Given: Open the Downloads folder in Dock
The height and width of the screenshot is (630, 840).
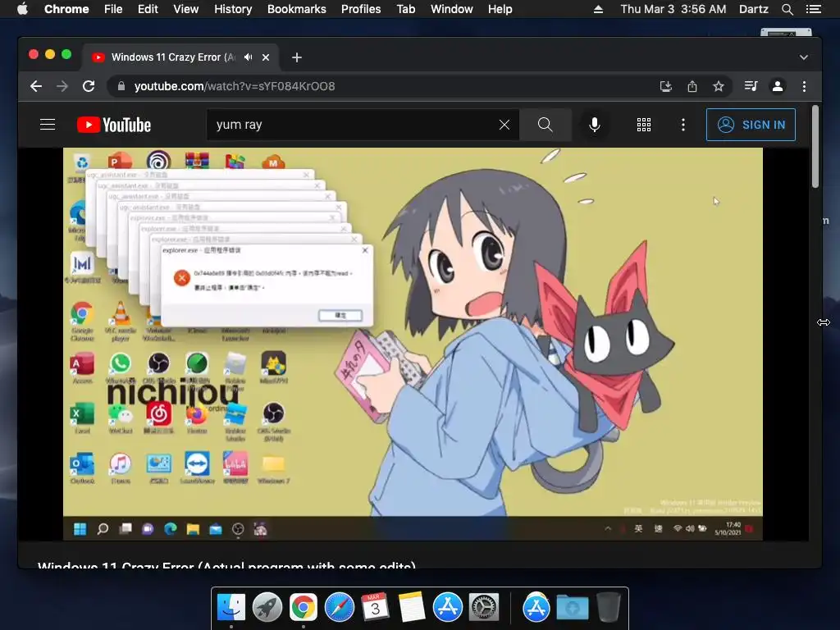Looking at the screenshot, I should coord(572,608).
